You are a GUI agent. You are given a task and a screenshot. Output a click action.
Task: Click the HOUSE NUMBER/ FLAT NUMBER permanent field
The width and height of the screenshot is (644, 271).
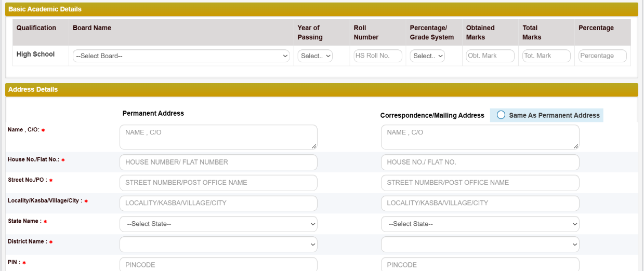click(x=218, y=162)
